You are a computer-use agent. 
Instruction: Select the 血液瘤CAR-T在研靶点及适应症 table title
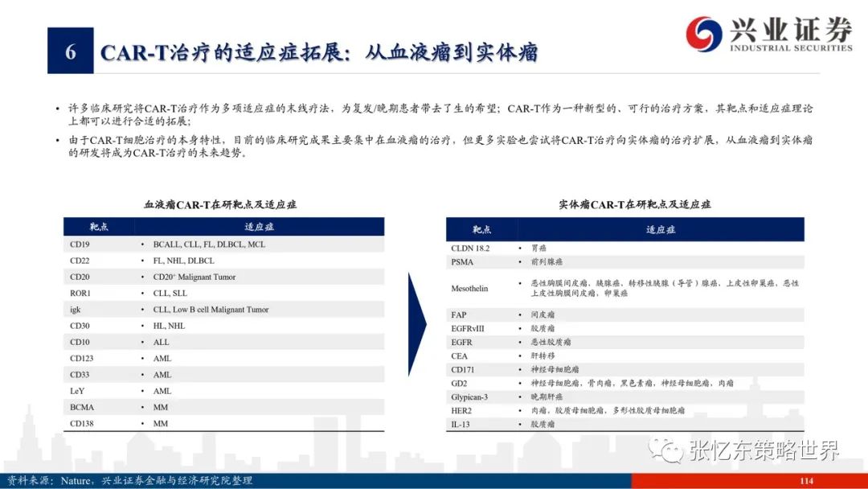pos(220,204)
